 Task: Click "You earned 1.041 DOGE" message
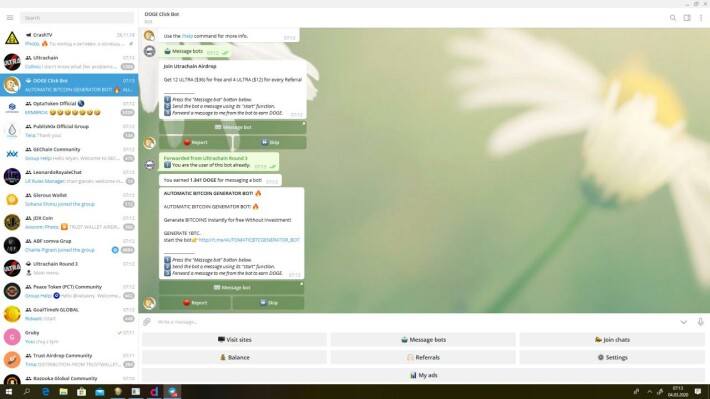click(220, 180)
